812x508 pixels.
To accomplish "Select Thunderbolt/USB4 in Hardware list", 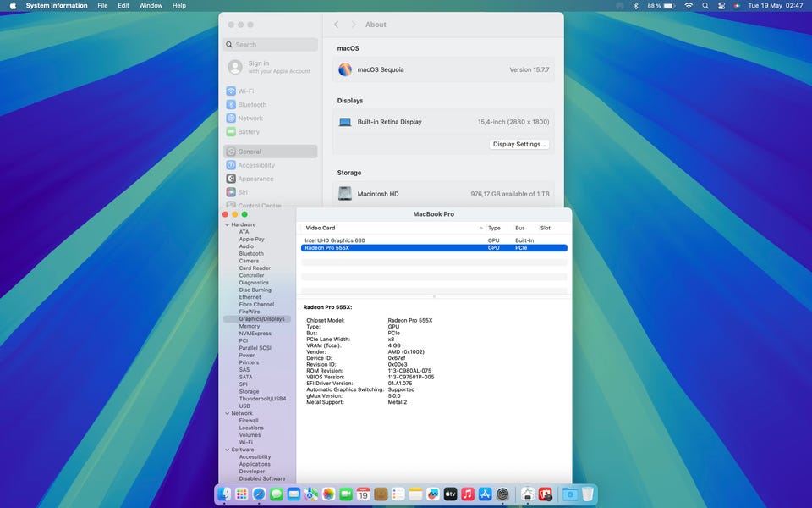I will [x=262, y=399].
